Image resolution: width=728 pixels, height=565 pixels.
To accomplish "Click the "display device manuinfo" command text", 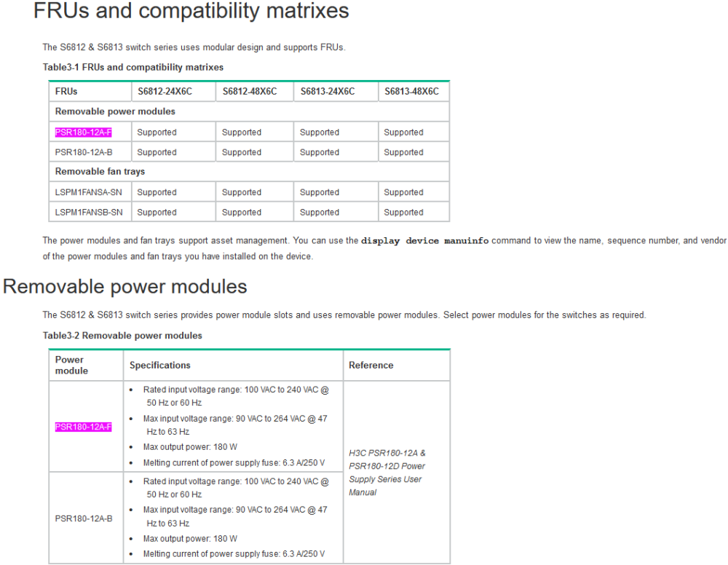I will coord(424,241).
